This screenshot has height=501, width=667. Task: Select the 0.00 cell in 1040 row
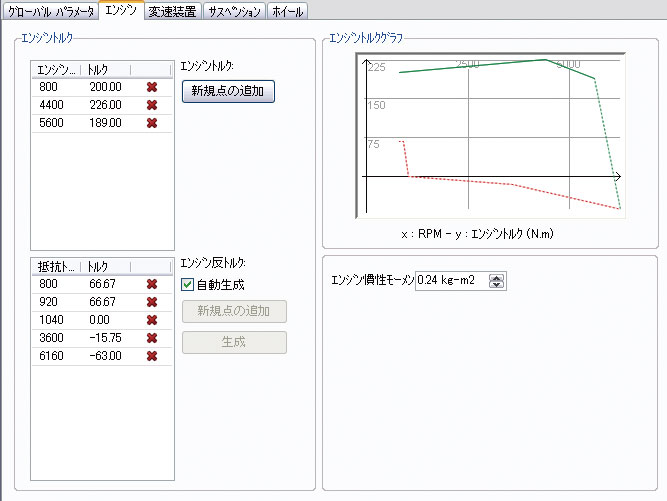pyautogui.click(x=99, y=319)
